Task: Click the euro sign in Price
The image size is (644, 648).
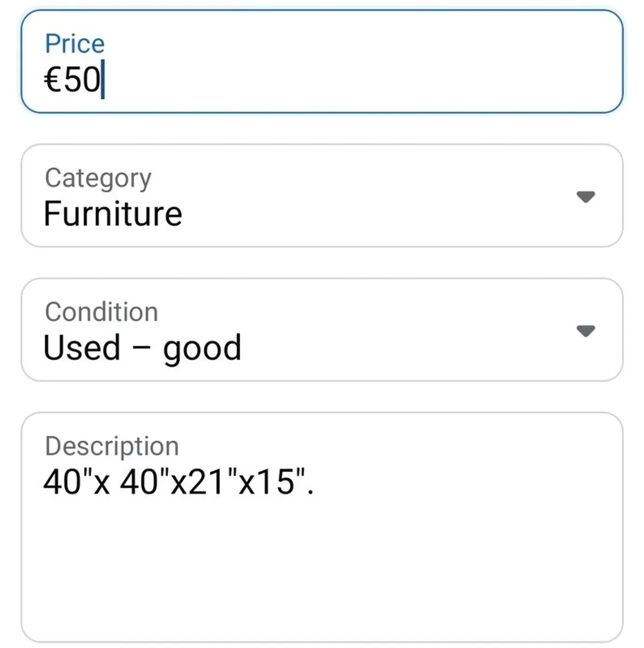Action: coord(52,80)
